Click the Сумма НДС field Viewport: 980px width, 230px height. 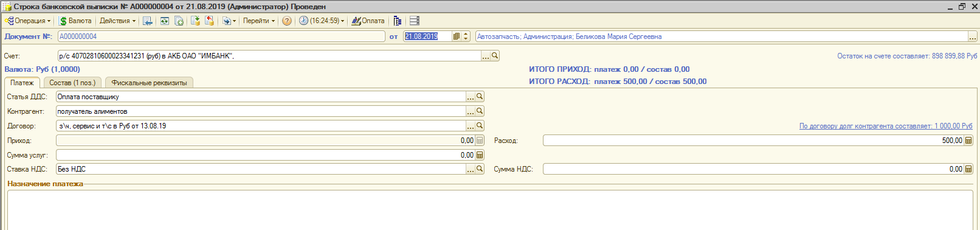753,169
